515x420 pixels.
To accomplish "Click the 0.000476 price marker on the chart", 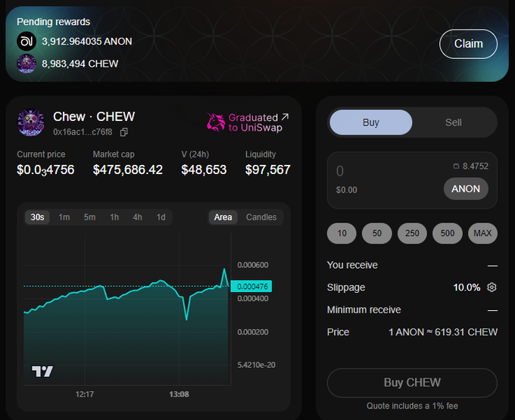I will pos(251,287).
